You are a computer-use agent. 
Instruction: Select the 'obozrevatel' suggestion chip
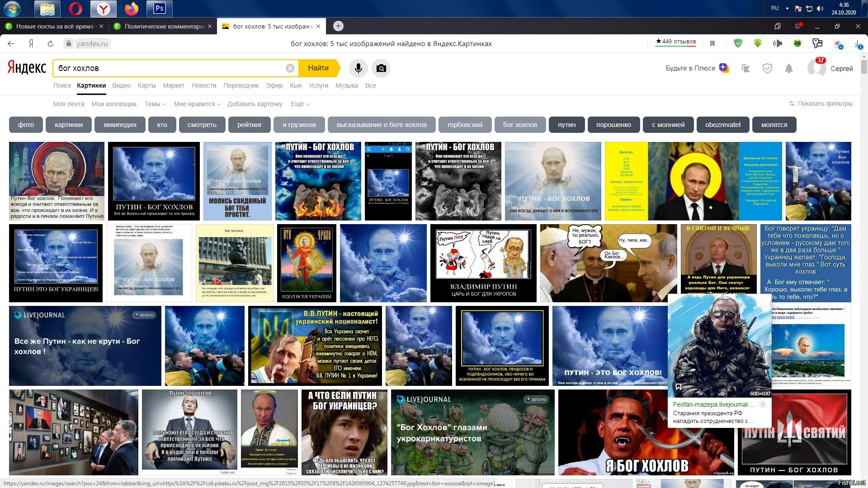(x=723, y=125)
